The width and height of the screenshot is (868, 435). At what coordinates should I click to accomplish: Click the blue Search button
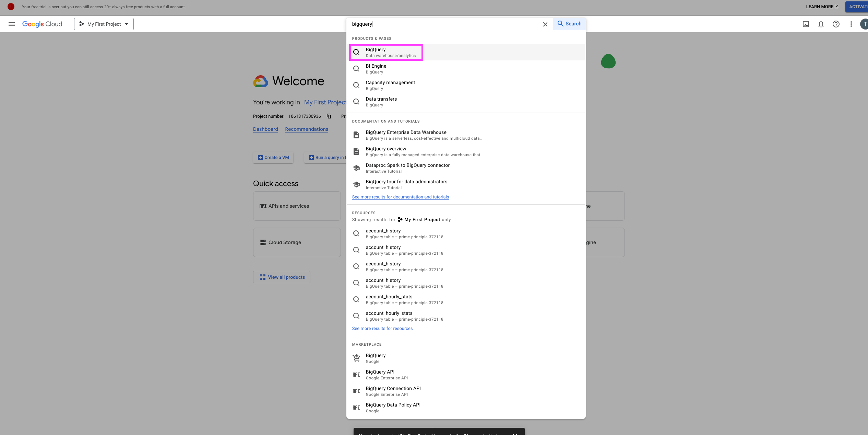[570, 24]
